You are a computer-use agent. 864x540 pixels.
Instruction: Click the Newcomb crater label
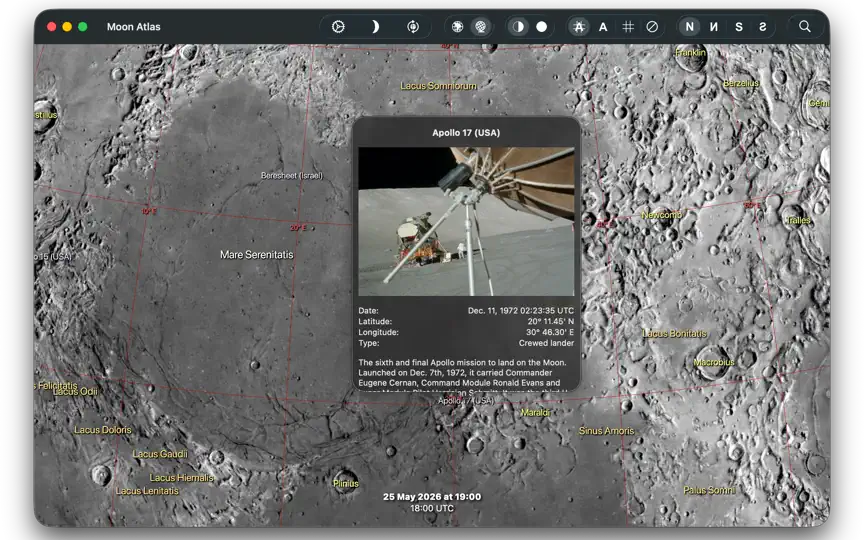coord(661,215)
